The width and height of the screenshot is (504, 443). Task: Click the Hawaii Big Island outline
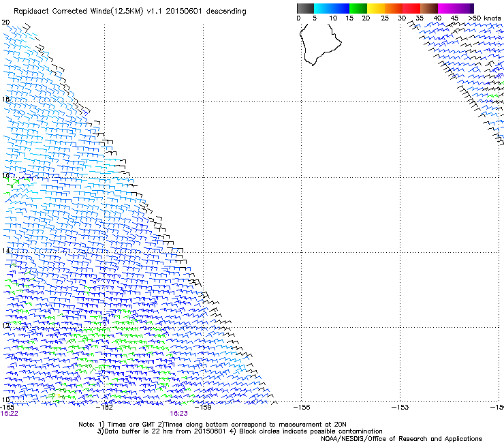coord(320,44)
